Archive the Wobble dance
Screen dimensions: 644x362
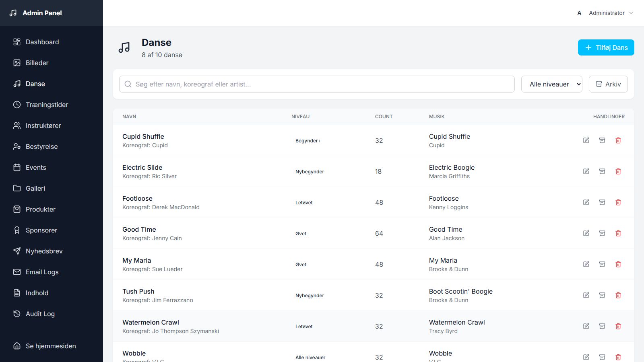point(602,357)
